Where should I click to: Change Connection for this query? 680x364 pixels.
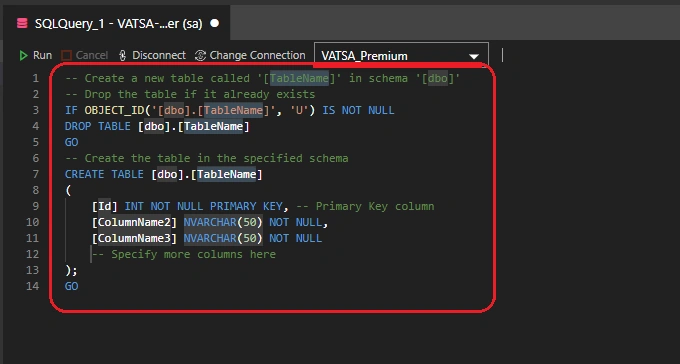250,56
